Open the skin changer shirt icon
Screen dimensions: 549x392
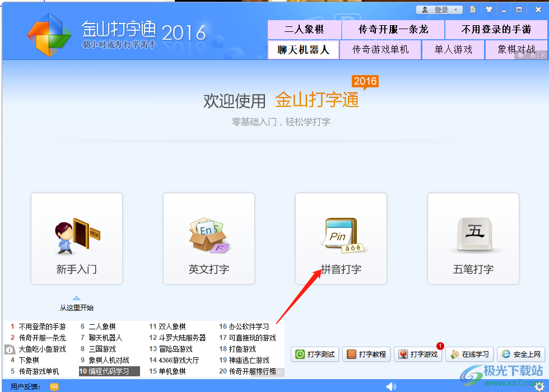click(x=488, y=10)
